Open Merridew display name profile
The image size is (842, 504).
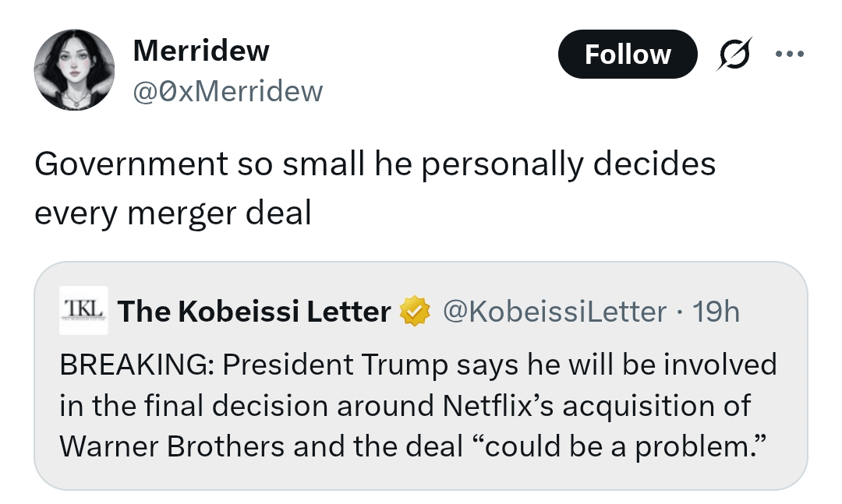tap(201, 51)
